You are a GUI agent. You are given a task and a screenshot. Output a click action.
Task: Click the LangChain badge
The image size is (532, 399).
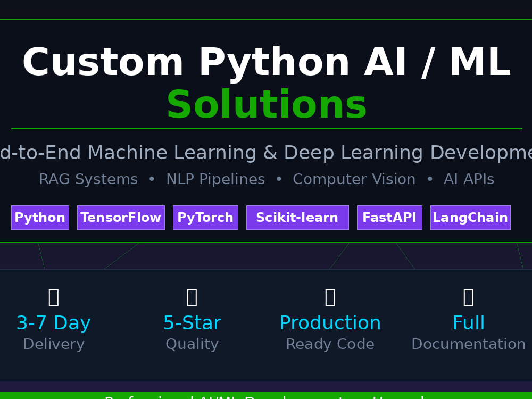pos(470,218)
